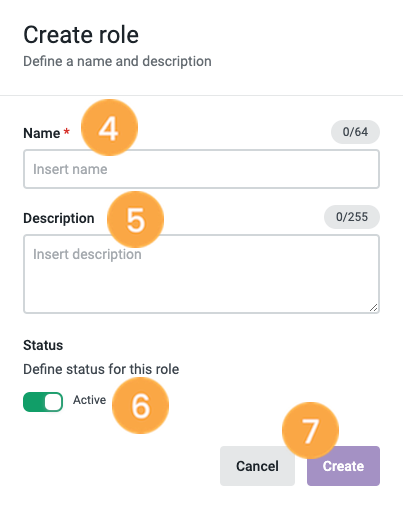Click the 0/64 name character counter

(x=355, y=132)
